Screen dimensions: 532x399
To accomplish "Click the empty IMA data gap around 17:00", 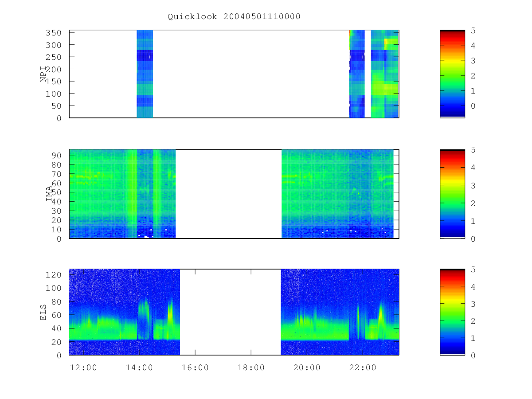I will (229, 194).
